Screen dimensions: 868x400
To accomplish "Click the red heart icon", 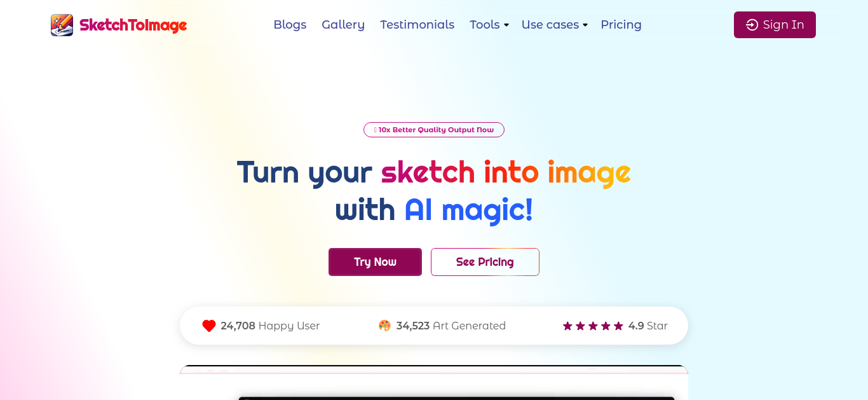I will (x=209, y=326).
